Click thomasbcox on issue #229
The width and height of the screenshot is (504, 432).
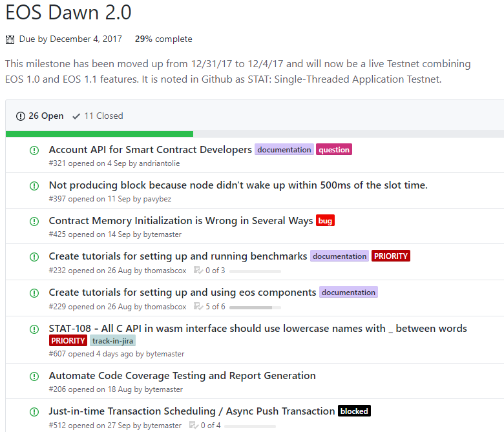(x=165, y=307)
